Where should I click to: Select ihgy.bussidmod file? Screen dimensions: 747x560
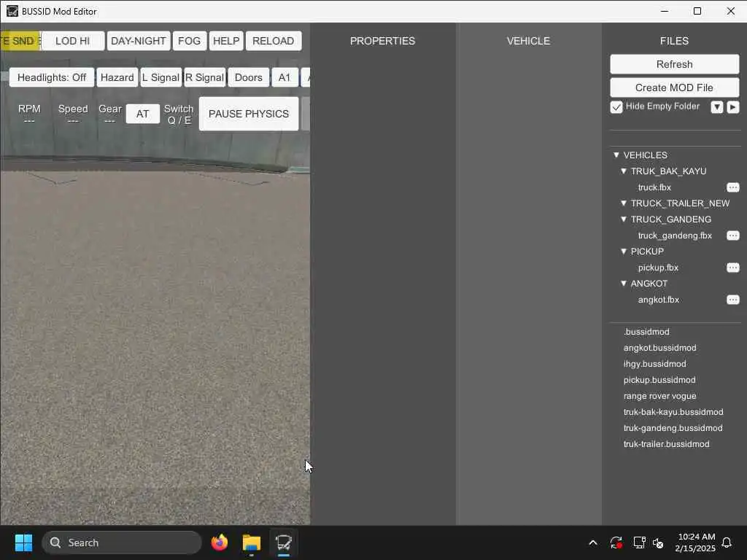655,364
